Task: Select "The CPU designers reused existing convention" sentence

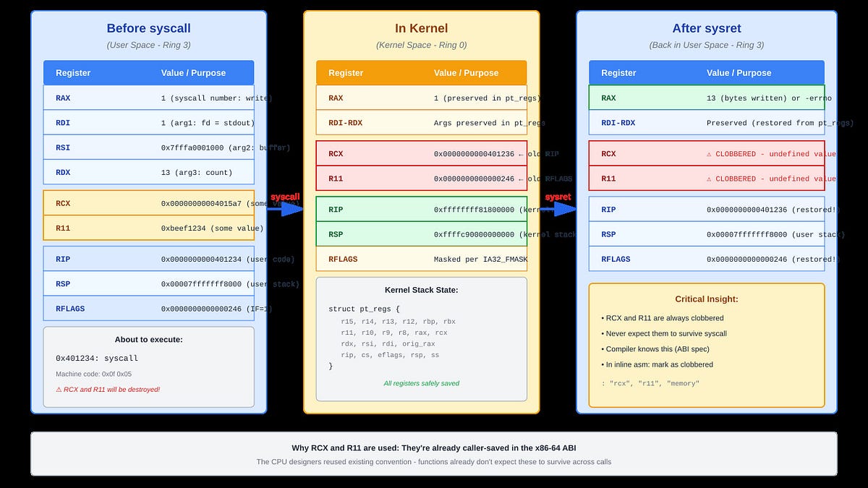Action: coord(433,462)
